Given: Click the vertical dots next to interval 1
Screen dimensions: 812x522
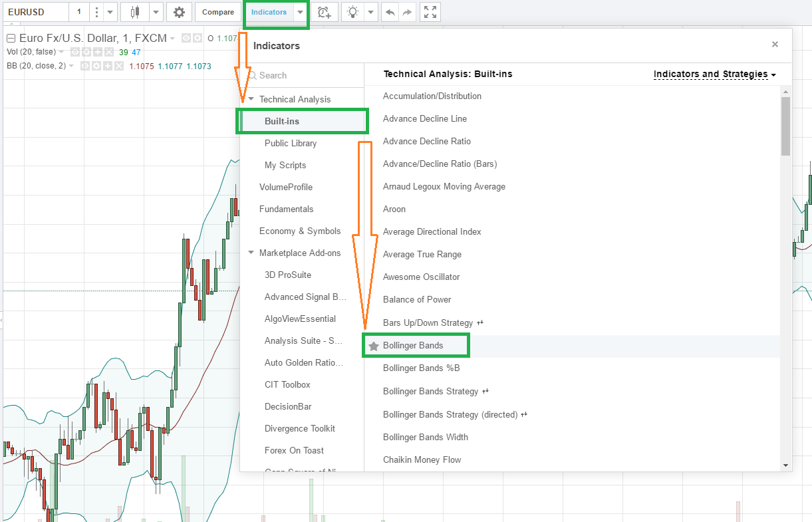Looking at the screenshot, I should (96, 12).
